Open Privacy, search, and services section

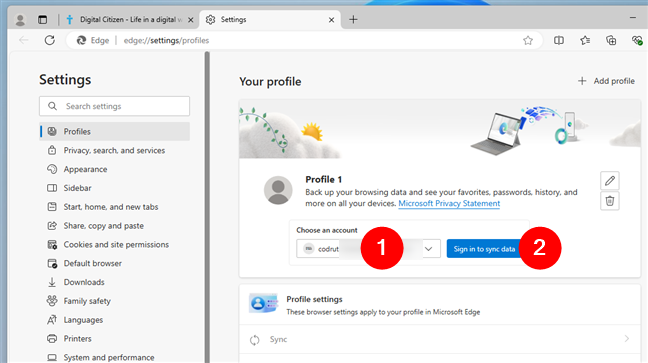pos(114,150)
